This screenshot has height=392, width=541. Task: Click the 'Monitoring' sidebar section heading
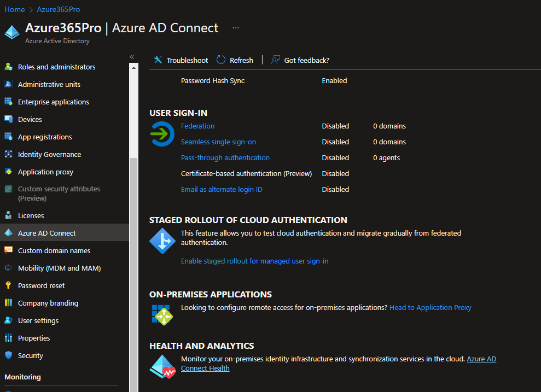click(23, 377)
